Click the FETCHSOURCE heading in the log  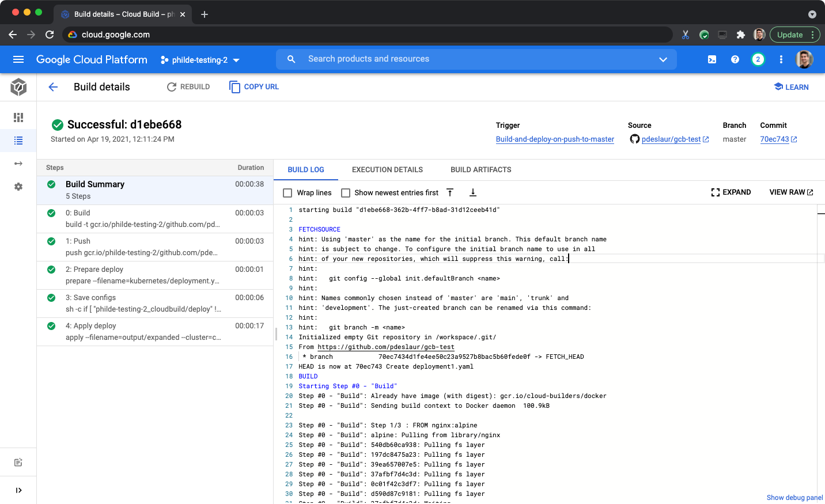[319, 229]
